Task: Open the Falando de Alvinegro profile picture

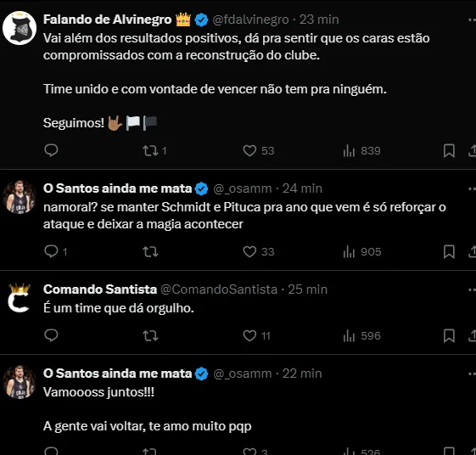Action: pyautogui.click(x=20, y=28)
